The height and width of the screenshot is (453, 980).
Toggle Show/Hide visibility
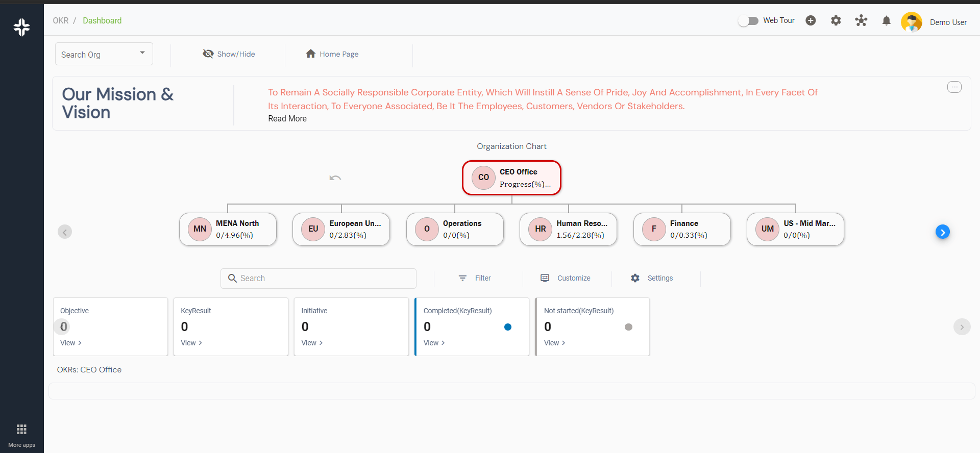(229, 54)
